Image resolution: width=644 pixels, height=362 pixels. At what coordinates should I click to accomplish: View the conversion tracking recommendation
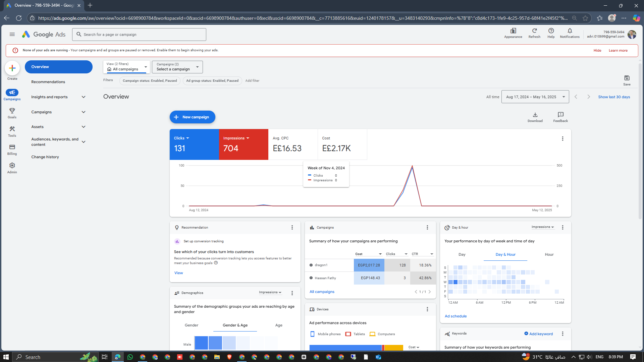pyautogui.click(x=178, y=273)
